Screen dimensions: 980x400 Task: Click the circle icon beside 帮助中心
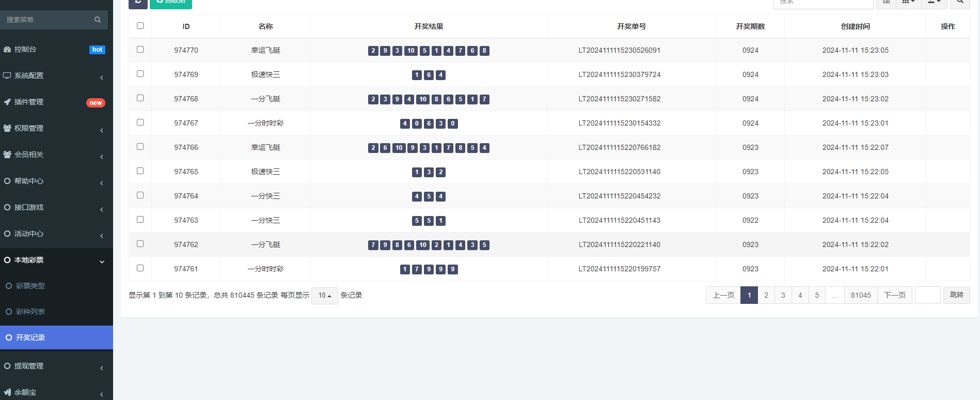tap(7, 181)
